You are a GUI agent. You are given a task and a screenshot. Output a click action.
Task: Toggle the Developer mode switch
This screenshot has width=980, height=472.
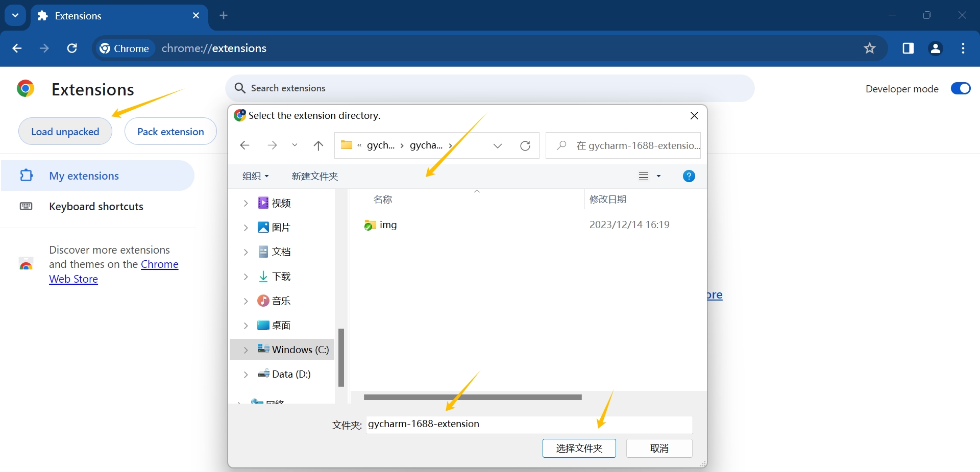pyautogui.click(x=961, y=88)
